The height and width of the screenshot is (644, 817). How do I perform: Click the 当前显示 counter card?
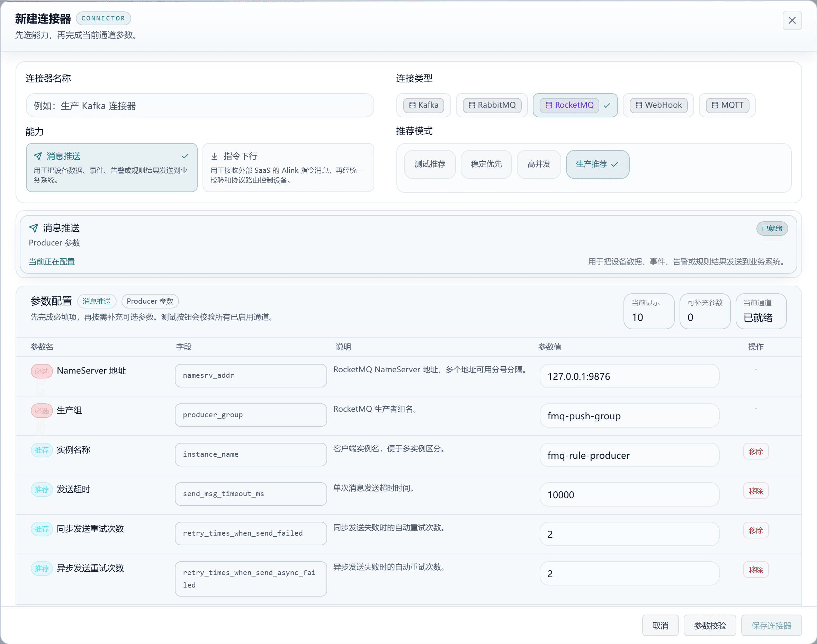[x=649, y=312]
